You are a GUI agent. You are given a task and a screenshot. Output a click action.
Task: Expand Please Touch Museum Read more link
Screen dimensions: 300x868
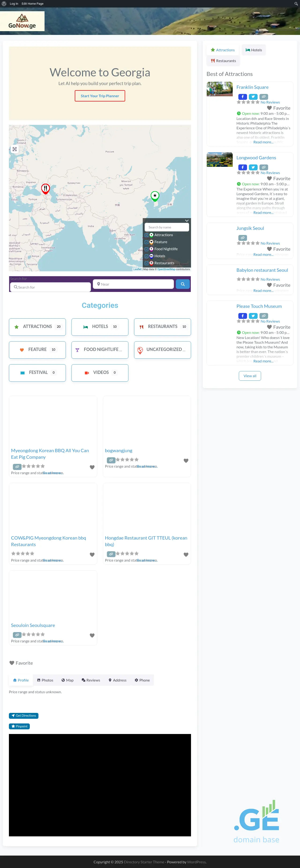263,361
